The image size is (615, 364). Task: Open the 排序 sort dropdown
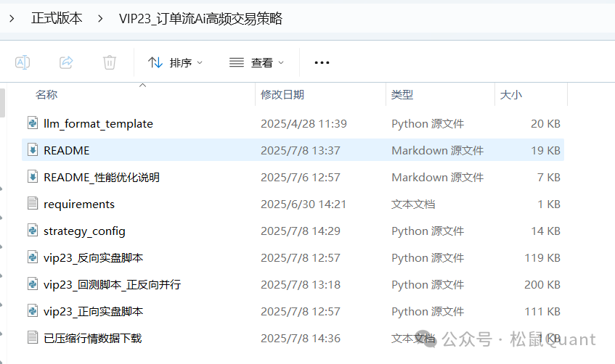pyautogui.click(x=175, y=62)
